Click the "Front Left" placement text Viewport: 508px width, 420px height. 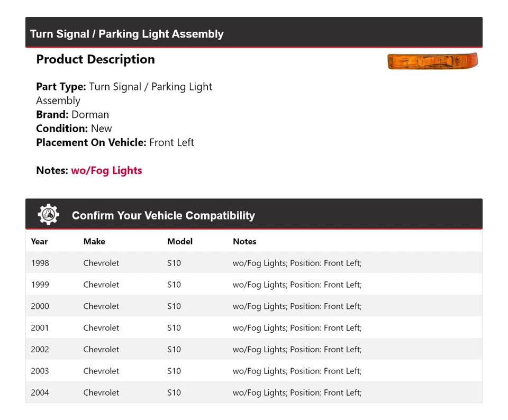click(171, 142)
